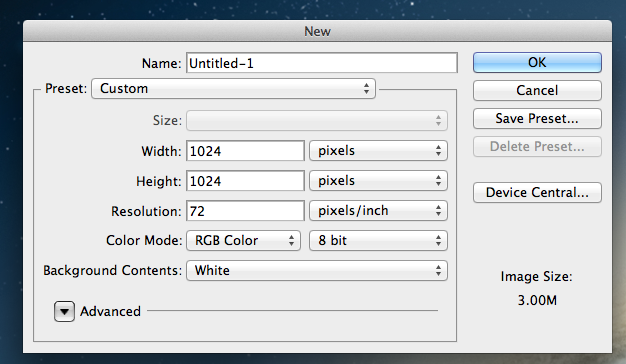Viewport: 626px width, 364px height.
Task: Click the Name field containing Untitled-1
Action: (x=321, y=63)
